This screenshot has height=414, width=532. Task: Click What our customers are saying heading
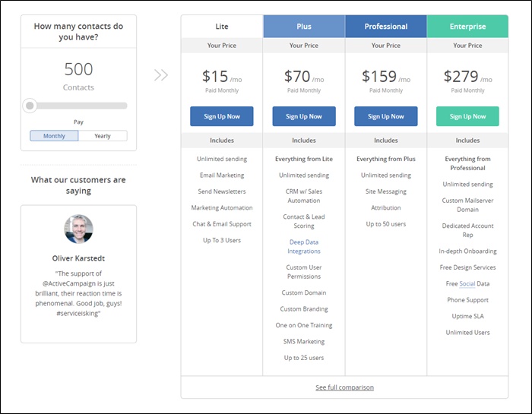[x=78, y=185]
